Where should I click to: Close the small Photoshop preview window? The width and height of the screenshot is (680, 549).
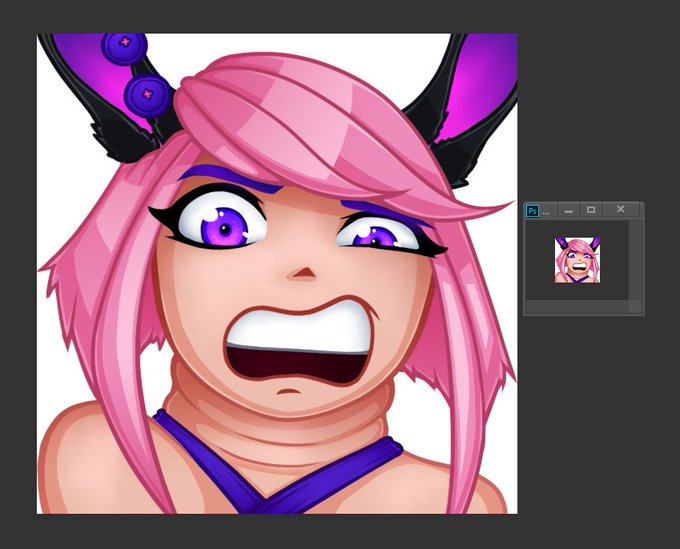[x=621, y=209]
